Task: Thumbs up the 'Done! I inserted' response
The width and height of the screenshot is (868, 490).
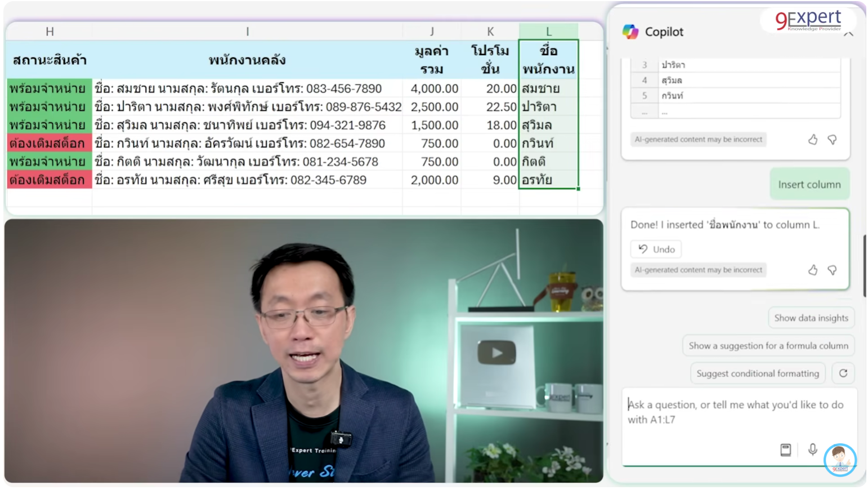Action: (812, 270)
